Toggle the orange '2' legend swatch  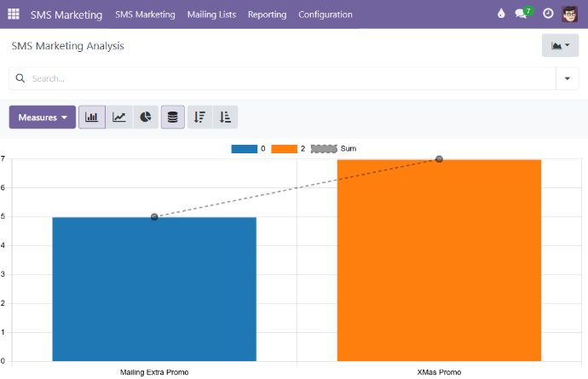pos(284,149)
